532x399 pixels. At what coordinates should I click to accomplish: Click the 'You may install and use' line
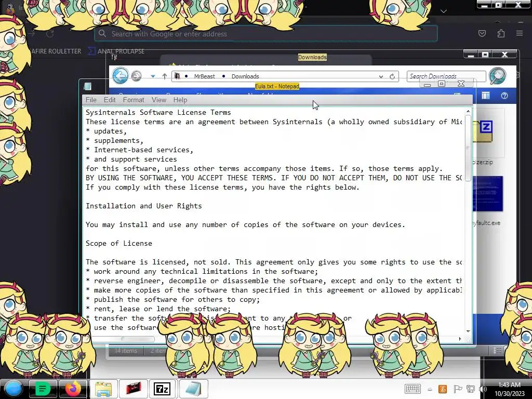[245, 224]
